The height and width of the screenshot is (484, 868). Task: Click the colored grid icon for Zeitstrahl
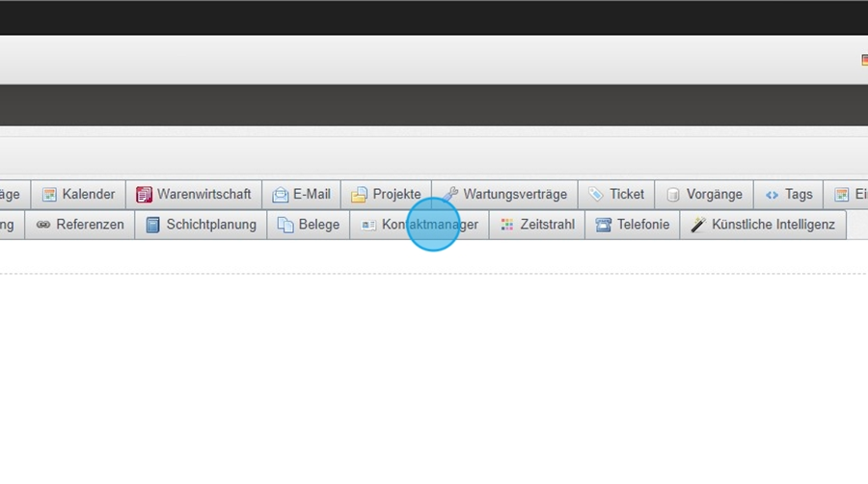(507, 225)
